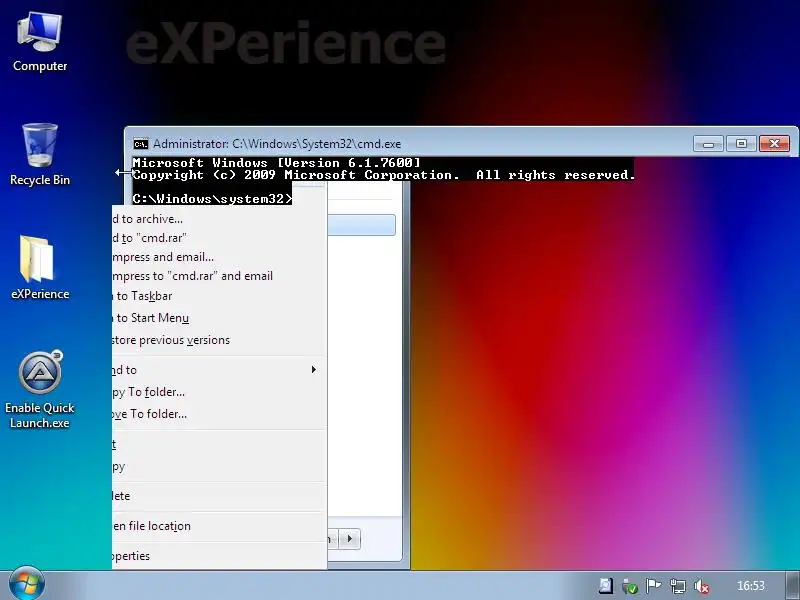800x600 pixels.
Task: Expand the 'Send to' submenu
Action: (x=219, y=370)
